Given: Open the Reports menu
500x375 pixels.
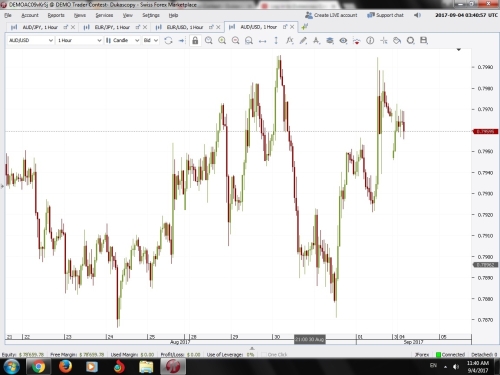Looking at the screenshot, I should tap(56, 15).
